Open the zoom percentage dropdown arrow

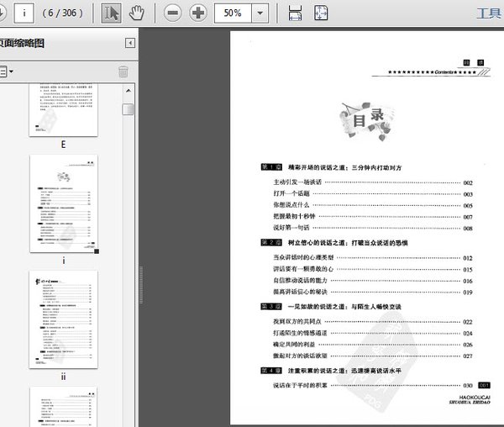click(x=261, y=13)
